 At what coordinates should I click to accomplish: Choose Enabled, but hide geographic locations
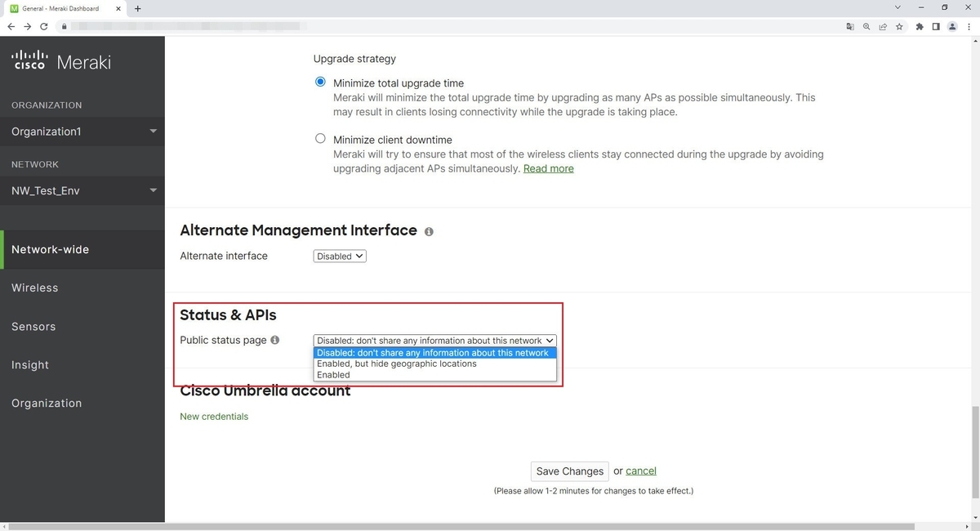[435, 364]
